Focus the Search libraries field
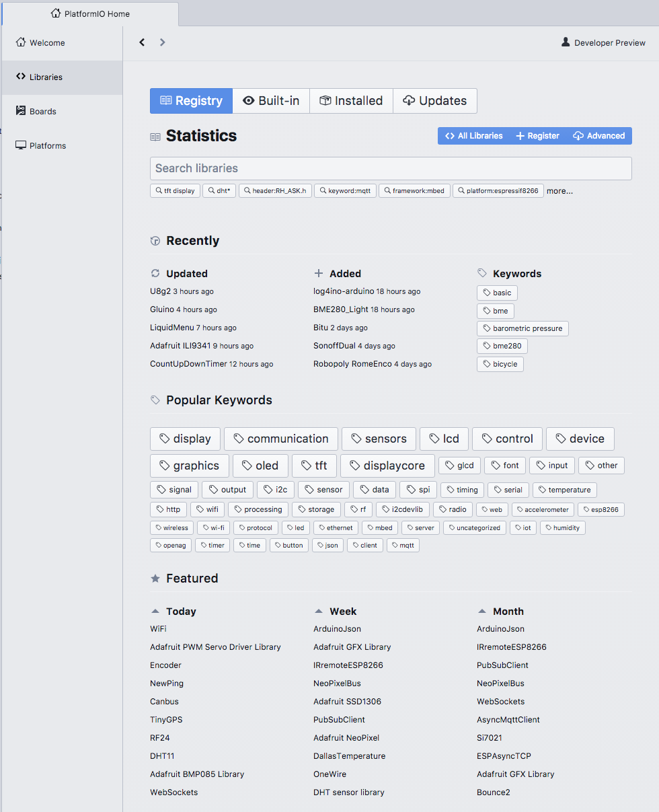 391,168
